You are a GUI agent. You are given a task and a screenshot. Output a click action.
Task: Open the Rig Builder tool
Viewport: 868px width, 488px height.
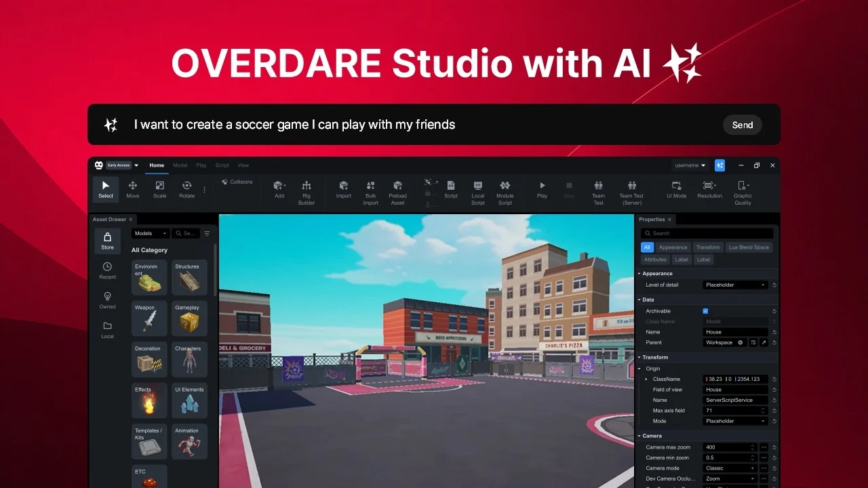click(307, 192)
